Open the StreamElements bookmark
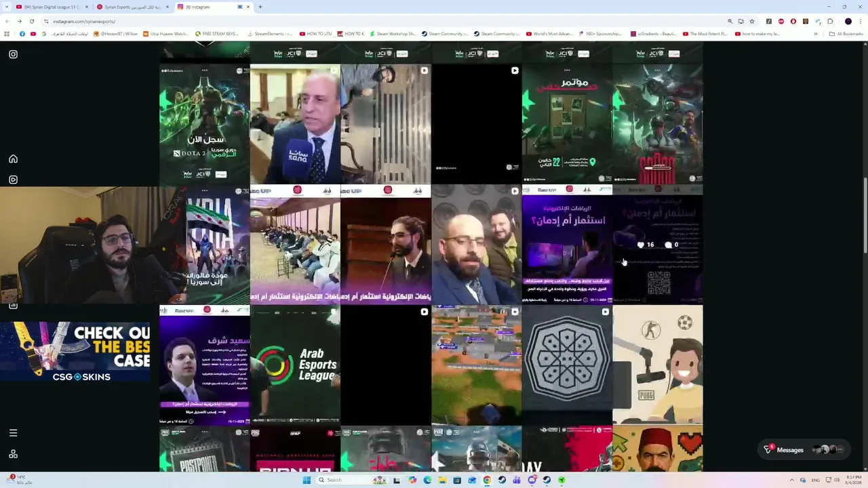 pyautogui.click(x=270, y=33)
